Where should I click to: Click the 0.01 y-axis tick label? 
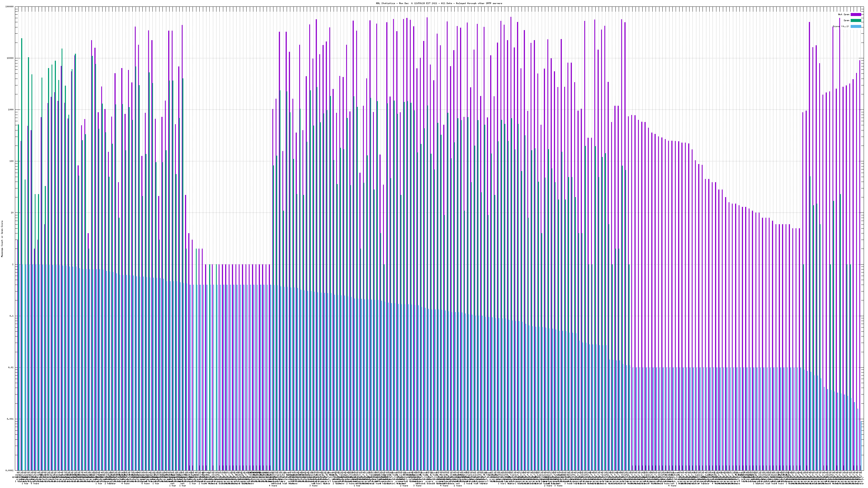pos(11,367)
